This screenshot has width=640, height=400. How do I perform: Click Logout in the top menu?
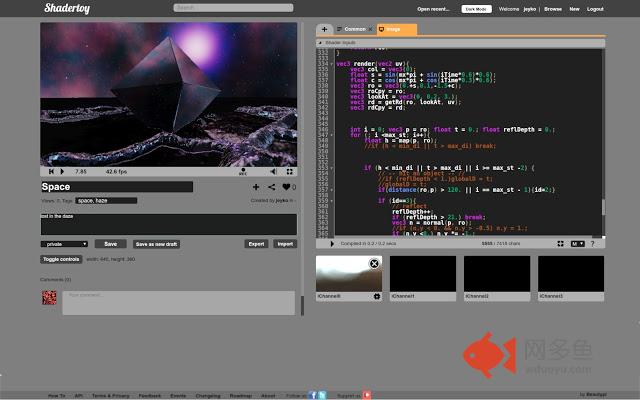pyautogui.click(x=595, y=9)
